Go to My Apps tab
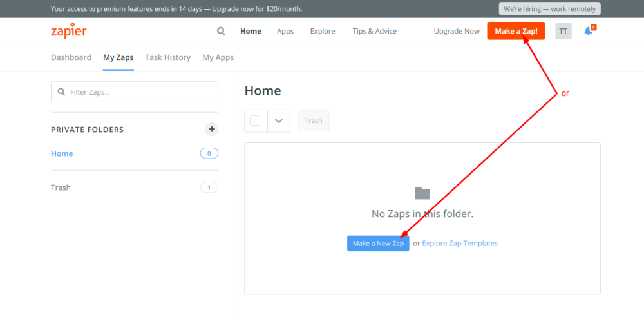Viewport: 644px width, 317px height. click(x=218, y=57)
